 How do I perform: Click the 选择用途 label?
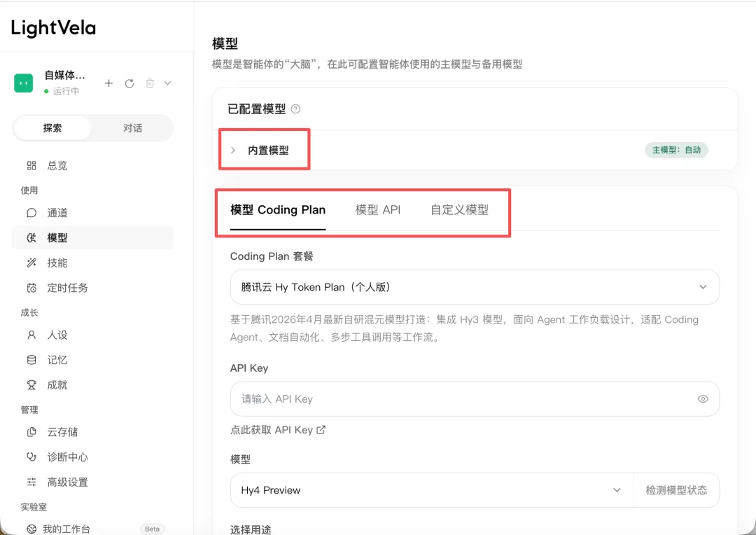point(251,529)
